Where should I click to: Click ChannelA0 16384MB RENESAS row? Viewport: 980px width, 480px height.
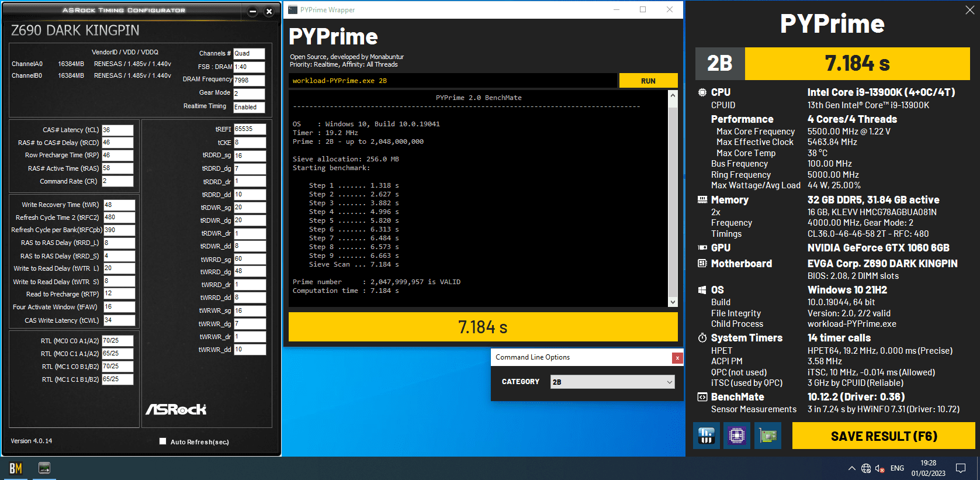91,64
